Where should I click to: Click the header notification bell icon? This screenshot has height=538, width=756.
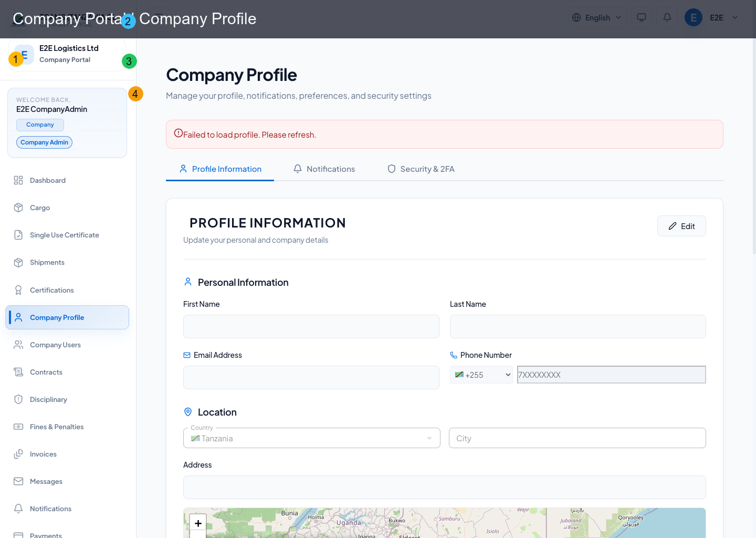[x=667, y=17]
